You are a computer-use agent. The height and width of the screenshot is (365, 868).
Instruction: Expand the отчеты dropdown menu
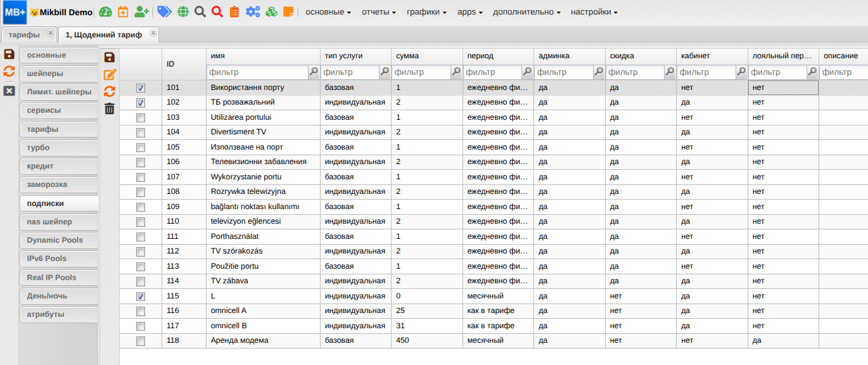pyautogui.click(x=379, y=12)
